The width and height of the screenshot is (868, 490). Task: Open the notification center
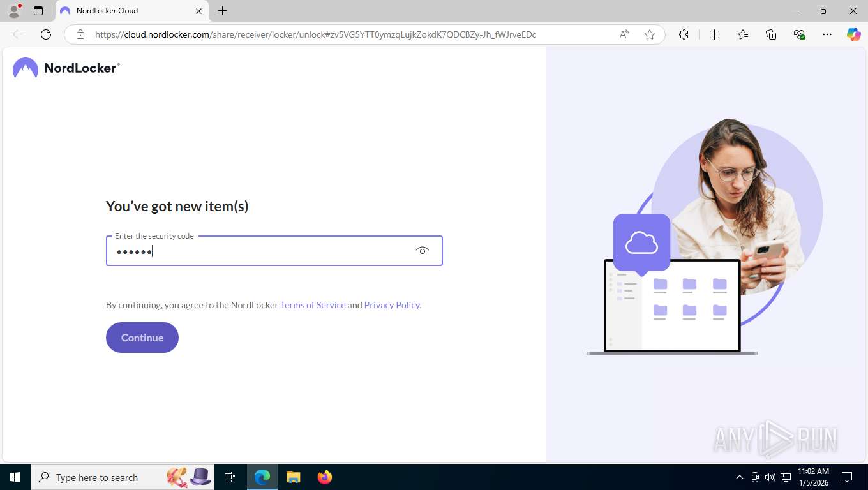[x=847, y=477]
